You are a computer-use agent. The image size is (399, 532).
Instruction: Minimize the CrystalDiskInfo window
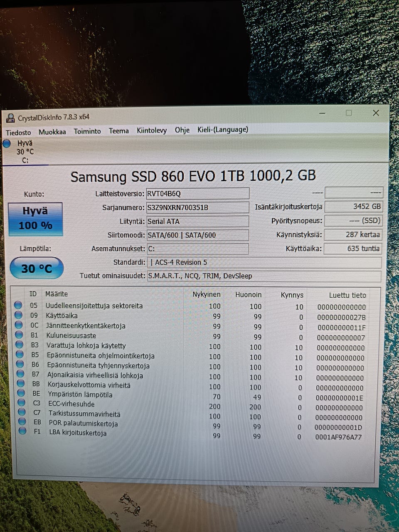tap(322, 113)
